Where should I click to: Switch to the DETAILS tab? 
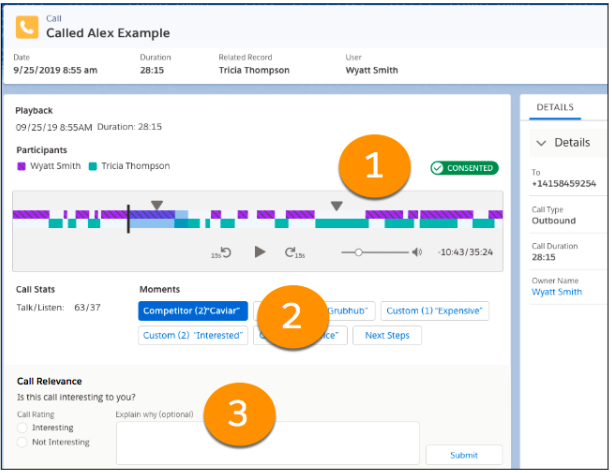pyautogui.click(x=555, y=107)
